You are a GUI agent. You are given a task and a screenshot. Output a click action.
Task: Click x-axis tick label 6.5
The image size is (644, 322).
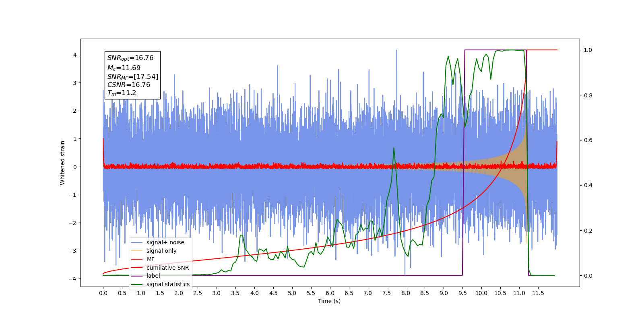click(x=349, y=293)
